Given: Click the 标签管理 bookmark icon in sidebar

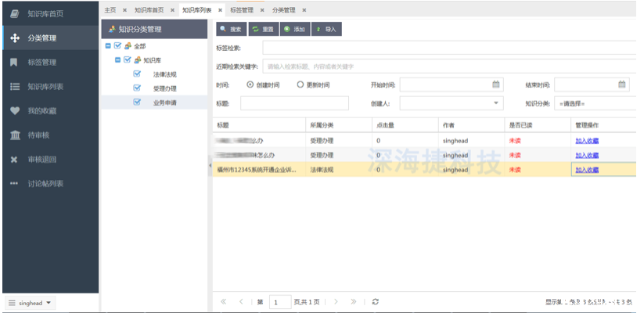Looking at the screenshot, I should pyautogui.click(x=14, y=62).
